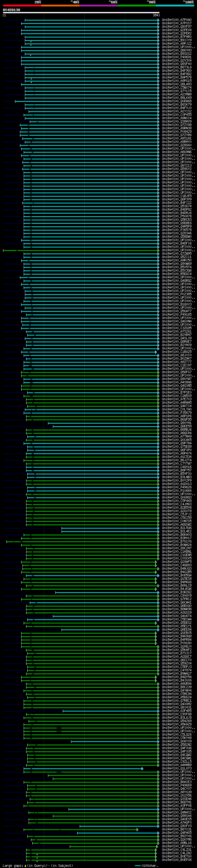Open hit UniRef100_Q9SF40
Screen dimensions: 197x868
point(176,64)
